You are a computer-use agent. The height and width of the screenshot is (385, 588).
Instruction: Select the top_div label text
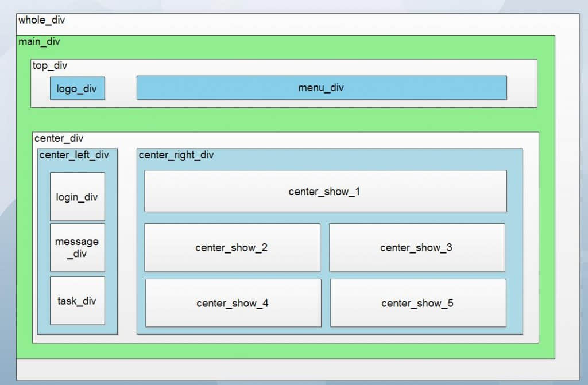point(50,66)
